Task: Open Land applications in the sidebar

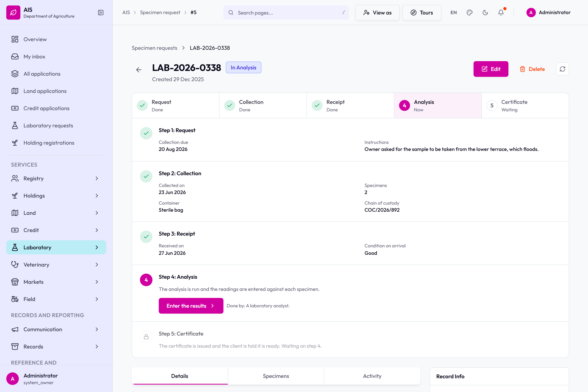Action: pos(56,91)
